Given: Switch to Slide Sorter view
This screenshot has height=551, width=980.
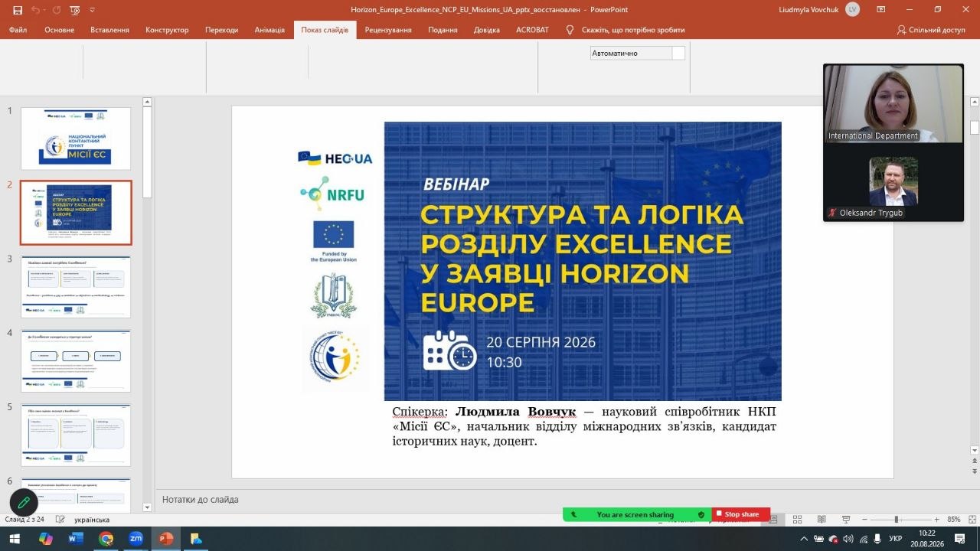Looking at the screenshot, I should click(x=797, y=520).
